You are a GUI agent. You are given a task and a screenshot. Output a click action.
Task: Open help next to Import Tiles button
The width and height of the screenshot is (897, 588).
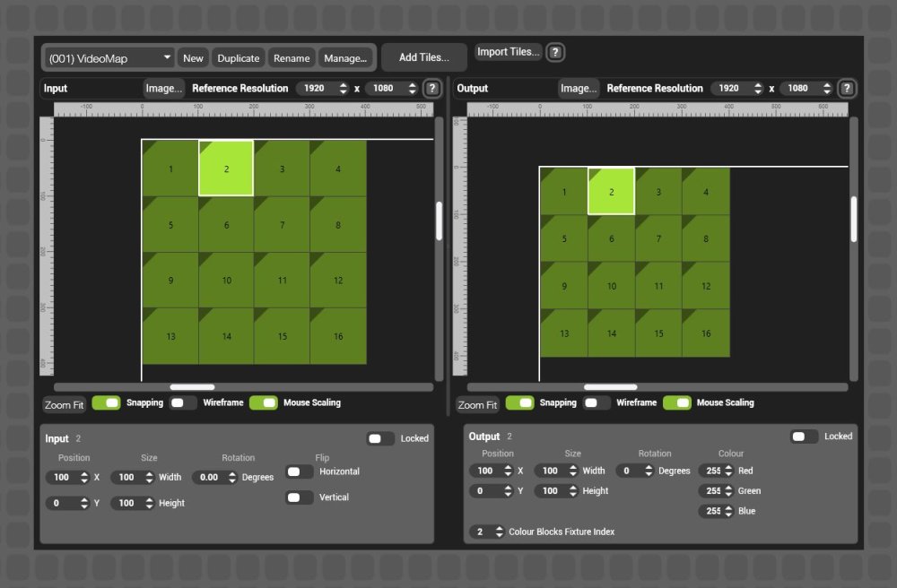(555, 53)
